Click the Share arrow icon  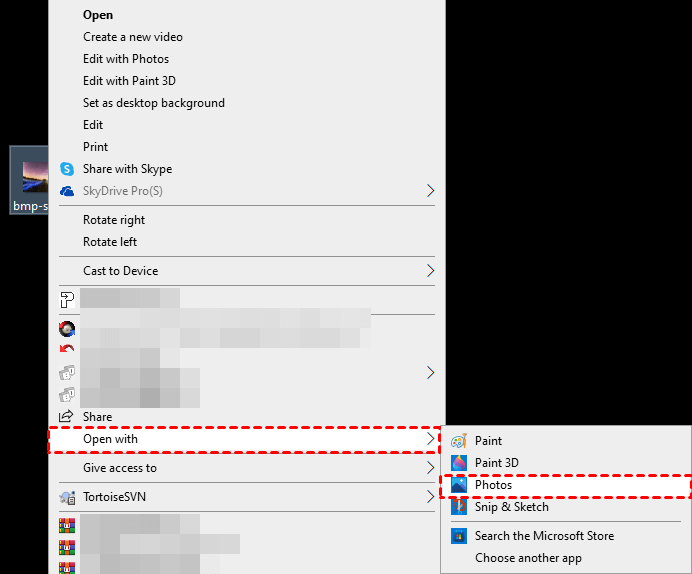[x=67, y=416]
